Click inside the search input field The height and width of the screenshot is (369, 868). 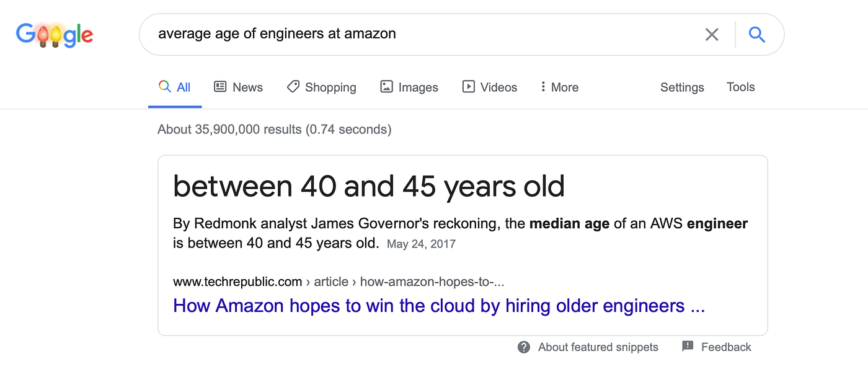click(422, 34)
